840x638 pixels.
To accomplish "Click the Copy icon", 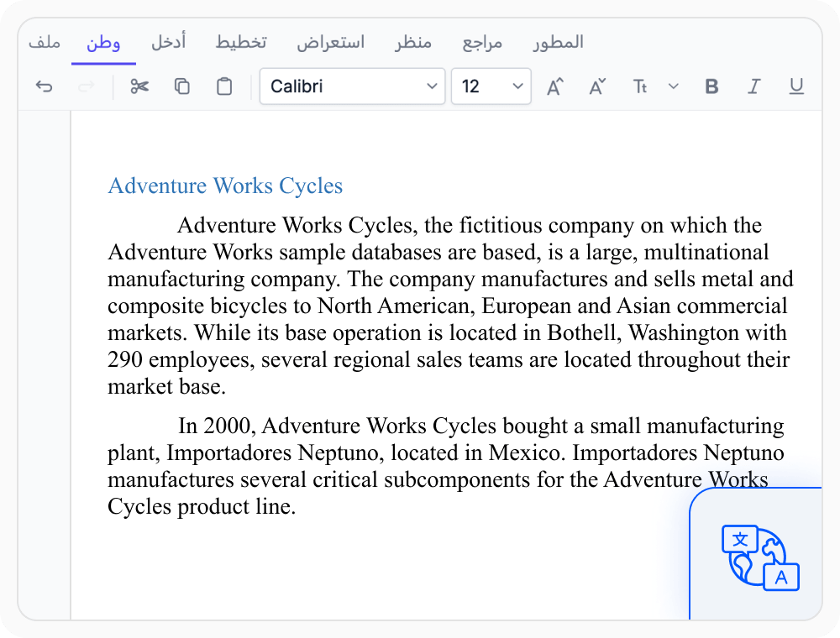I will 182,86.
